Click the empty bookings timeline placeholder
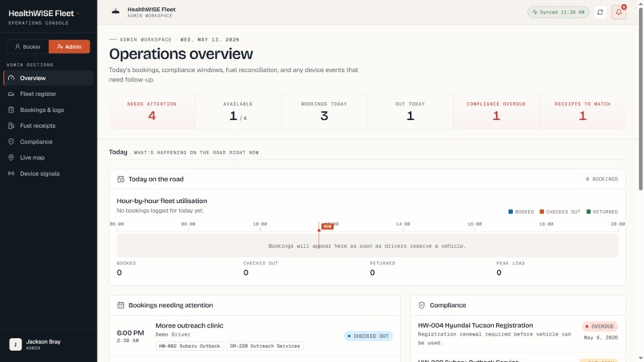The width and height of the screenshot is (644, 362). [x=368, y=246]
